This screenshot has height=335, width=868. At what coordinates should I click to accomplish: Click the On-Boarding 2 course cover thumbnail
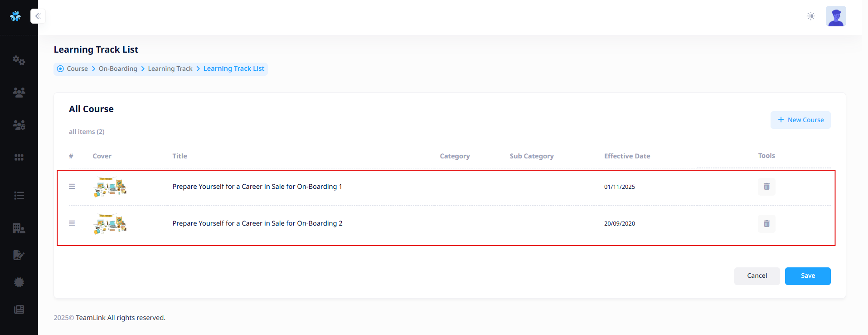coord(110,224)
